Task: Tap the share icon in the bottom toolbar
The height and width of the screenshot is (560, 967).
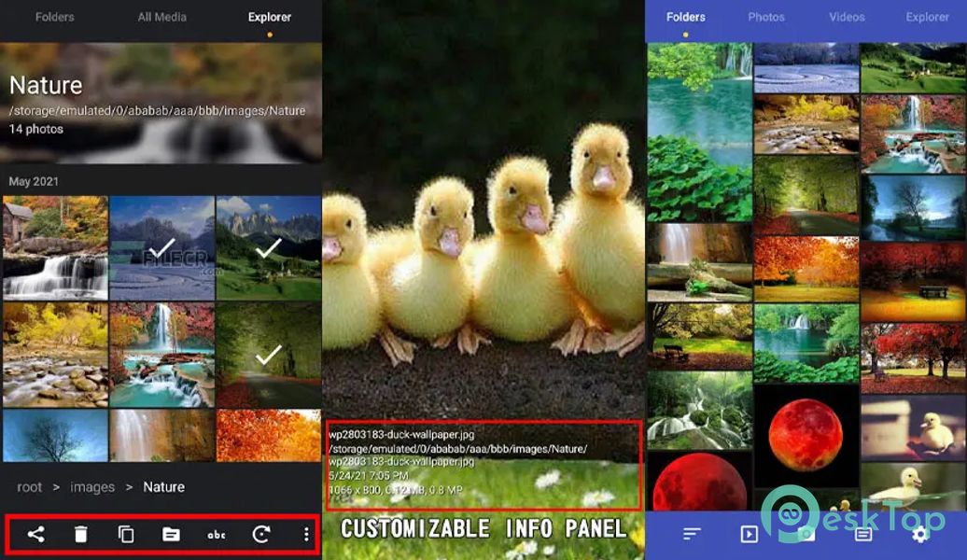Action: tap(35, 535)
